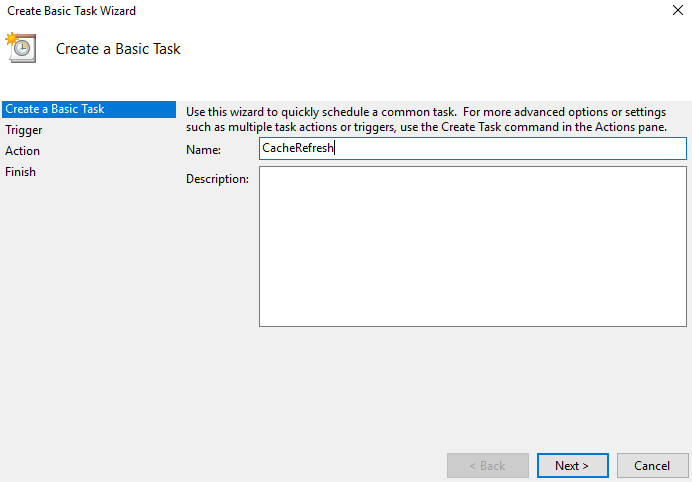Click the greyed-out Back button
Image resolution: width=692 pixels, height=482 pixels.
tap(487, 465)
